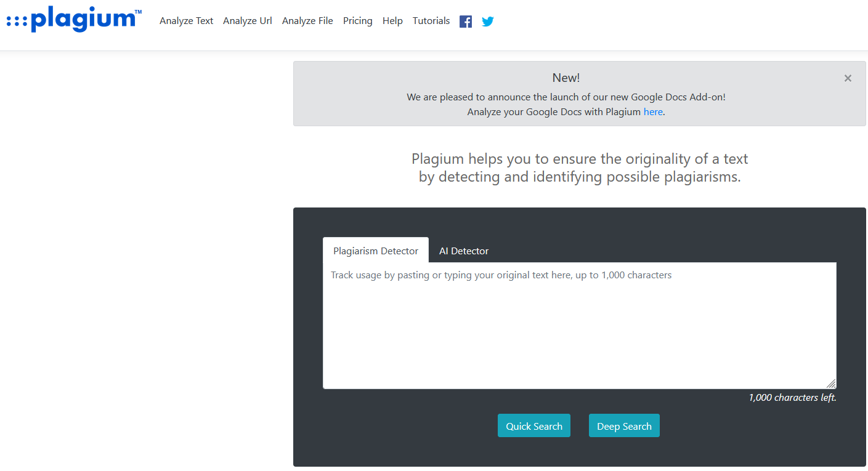868x471 pixels.
Task: Click the '1,000 characters left' counter
Action: [x=792, y=398]
